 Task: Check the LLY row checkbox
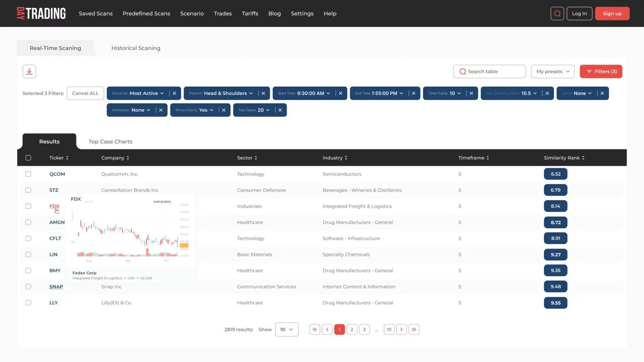(x=28, y=303)
